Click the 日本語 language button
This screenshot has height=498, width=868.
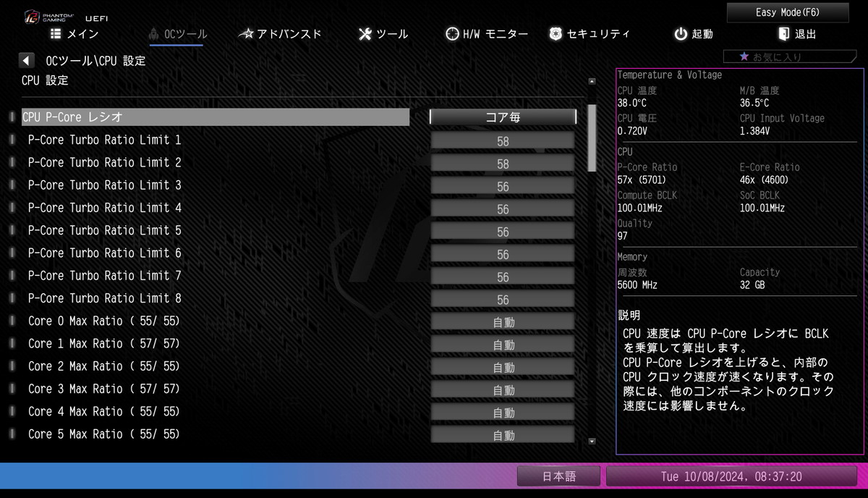[x=558, y=476]
